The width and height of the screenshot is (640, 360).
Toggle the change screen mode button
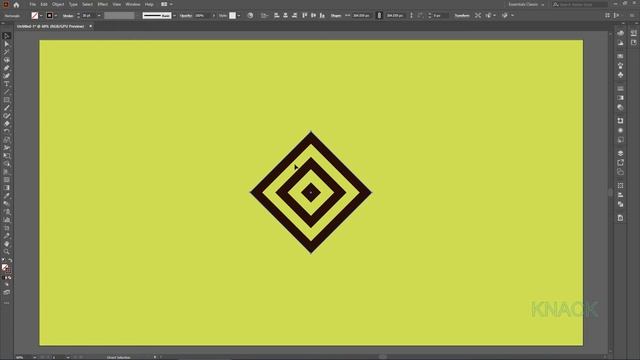[x=7, y=293]
